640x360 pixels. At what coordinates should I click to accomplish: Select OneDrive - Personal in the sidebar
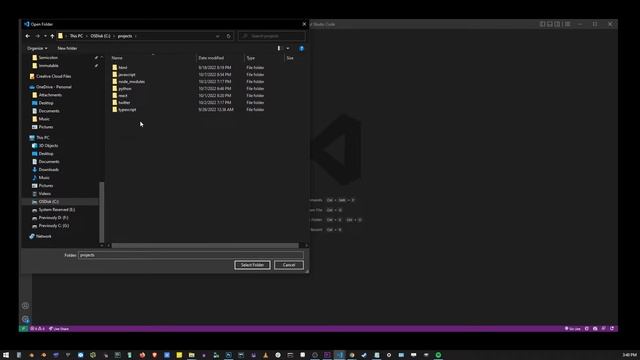point(53,87)
